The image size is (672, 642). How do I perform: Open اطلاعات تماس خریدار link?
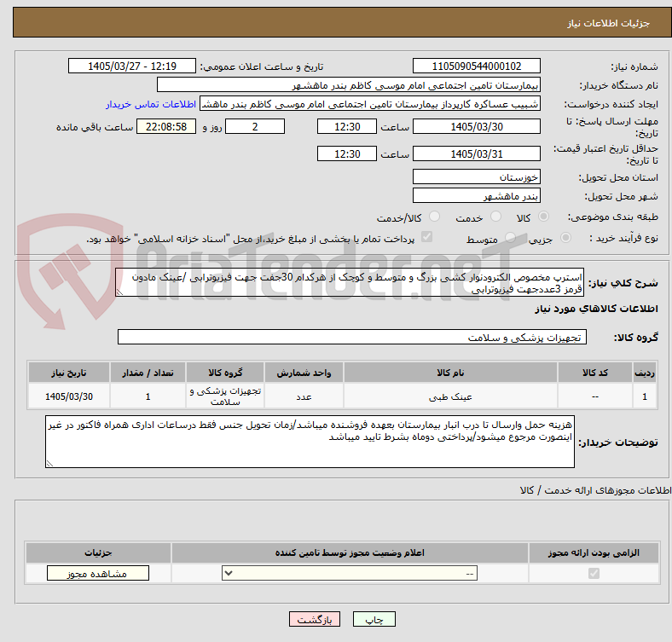tap(151, 104)
